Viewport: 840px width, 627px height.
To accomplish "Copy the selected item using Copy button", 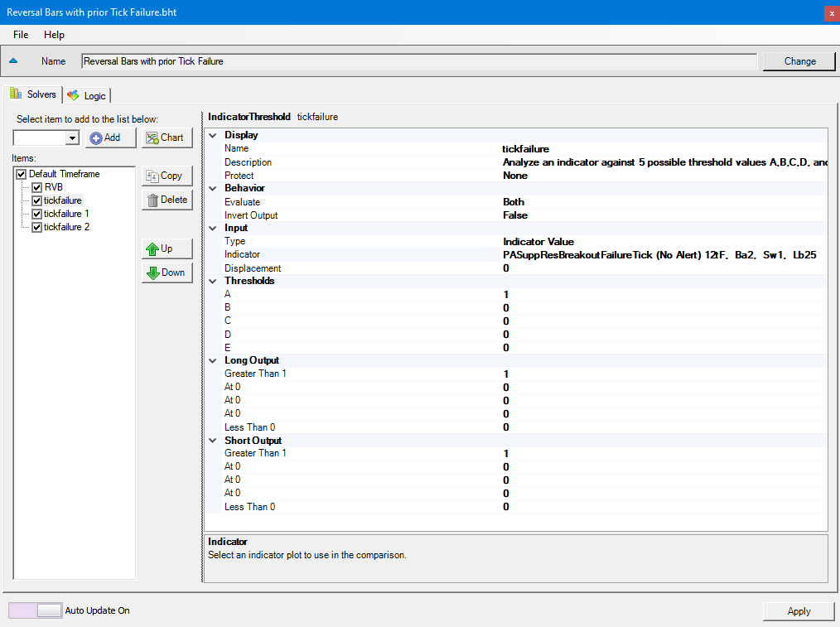I will point(167,176).
